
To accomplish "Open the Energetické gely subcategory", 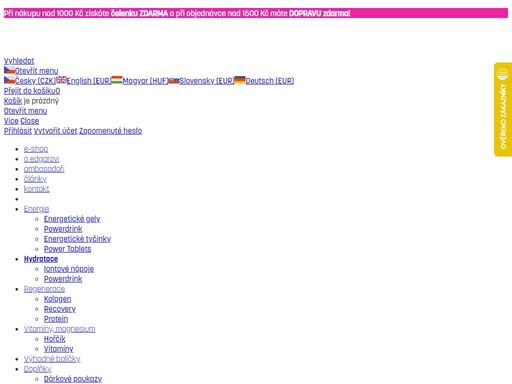I will click(72, 219).
